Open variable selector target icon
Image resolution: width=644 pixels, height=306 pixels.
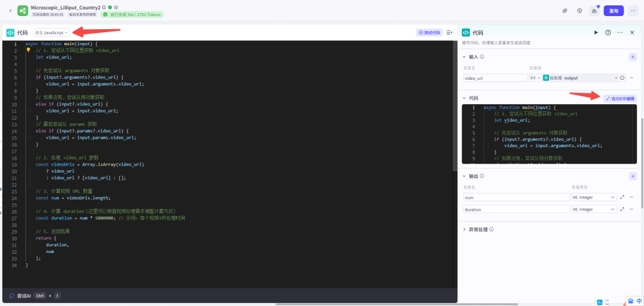622,78
